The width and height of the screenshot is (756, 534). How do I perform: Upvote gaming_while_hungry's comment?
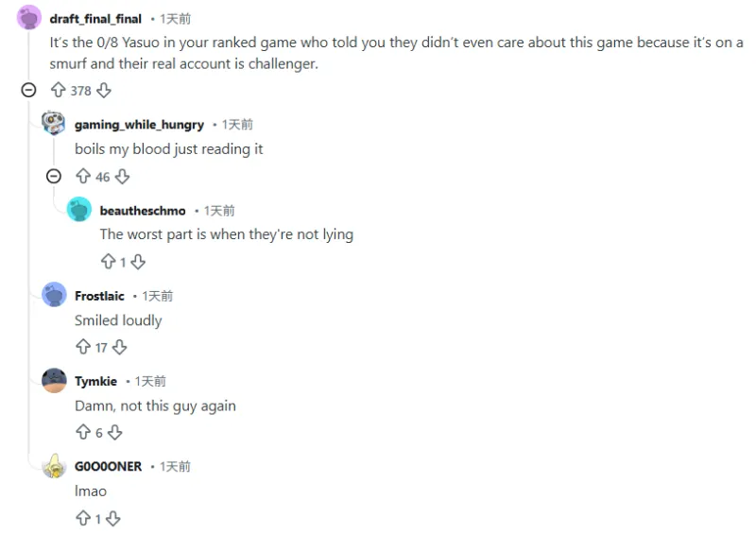(x=83, y=177)
